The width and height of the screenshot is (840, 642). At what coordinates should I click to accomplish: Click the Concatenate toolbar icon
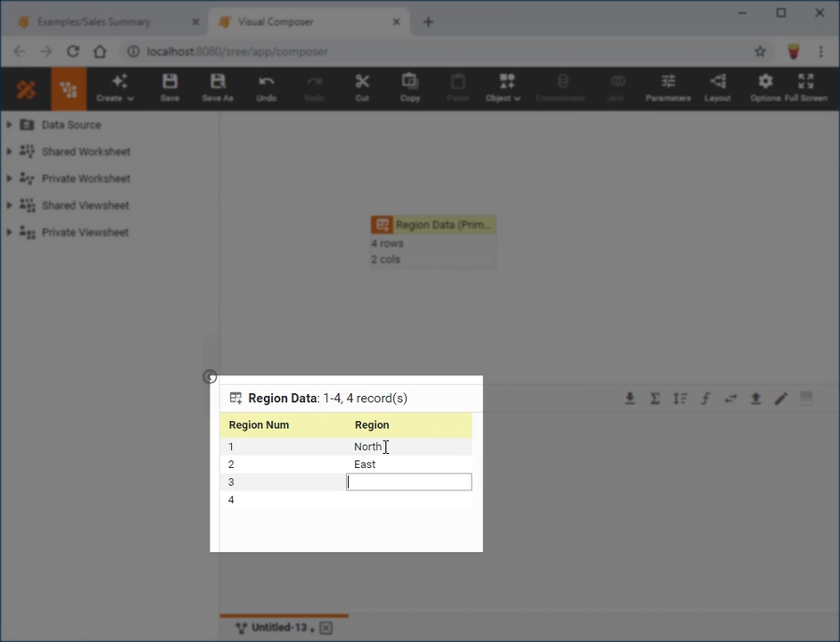[561, 88]
